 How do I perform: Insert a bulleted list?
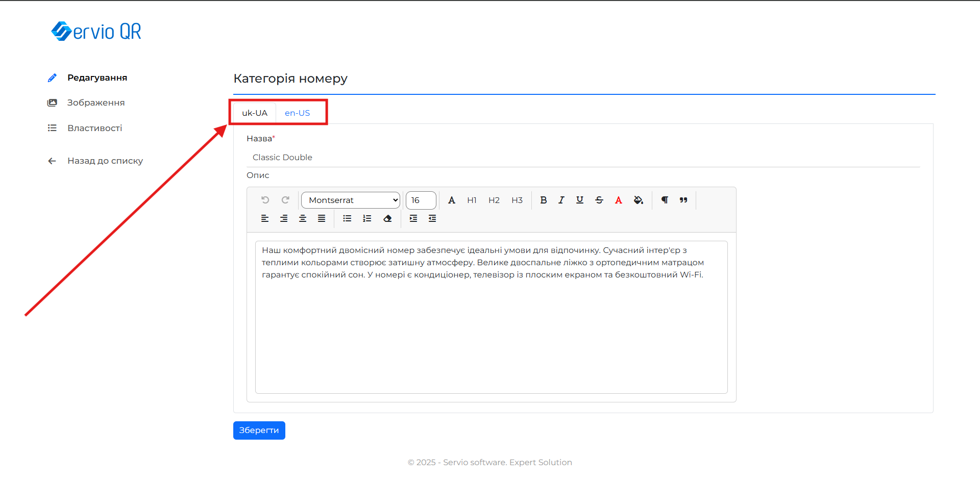coord(347,219)
